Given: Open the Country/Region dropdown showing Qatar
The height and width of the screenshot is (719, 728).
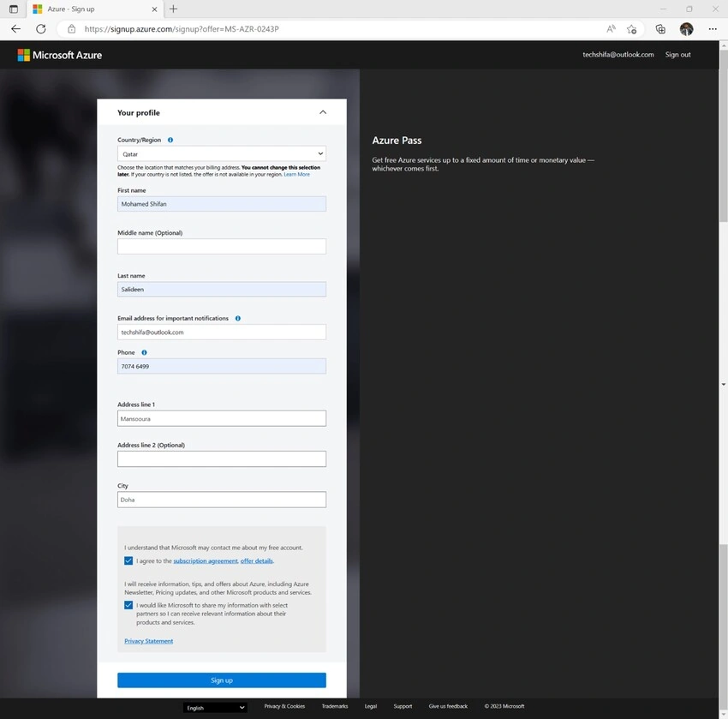Looking at the screenshot, I should (x=222, y=153).
